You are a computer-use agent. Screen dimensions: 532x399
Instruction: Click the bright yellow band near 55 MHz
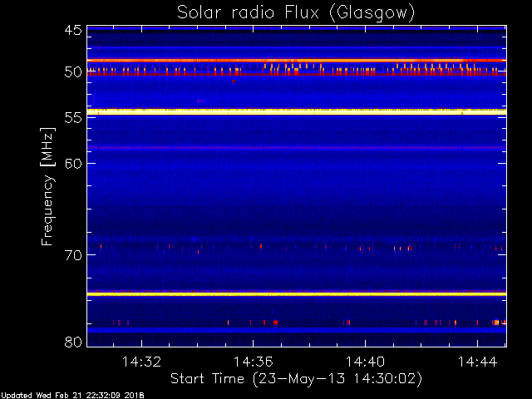(x=297, y=112)
